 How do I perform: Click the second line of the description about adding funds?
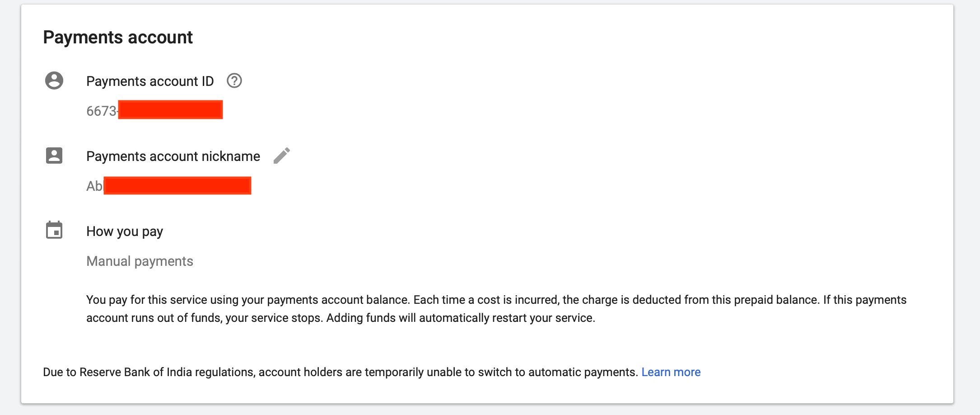point(341,318)
